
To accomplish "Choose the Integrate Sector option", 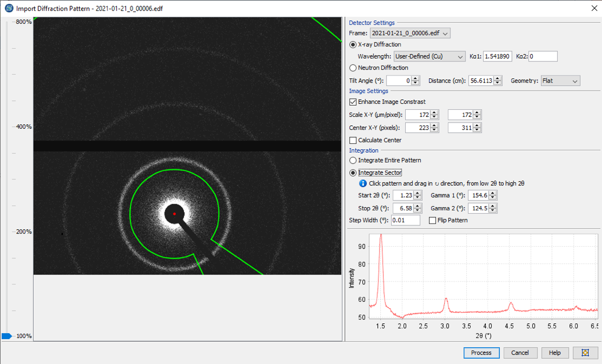I will point(353,173).
